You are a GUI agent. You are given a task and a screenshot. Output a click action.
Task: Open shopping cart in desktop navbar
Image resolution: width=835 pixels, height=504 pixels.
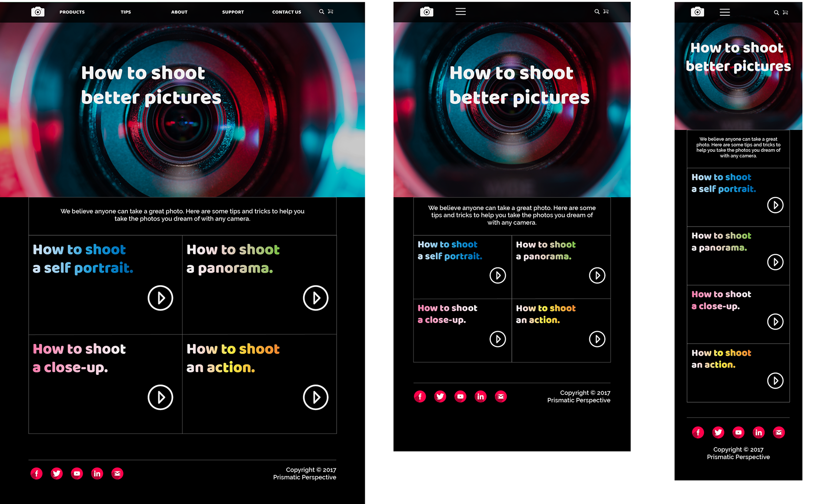(x=331, y=12)
